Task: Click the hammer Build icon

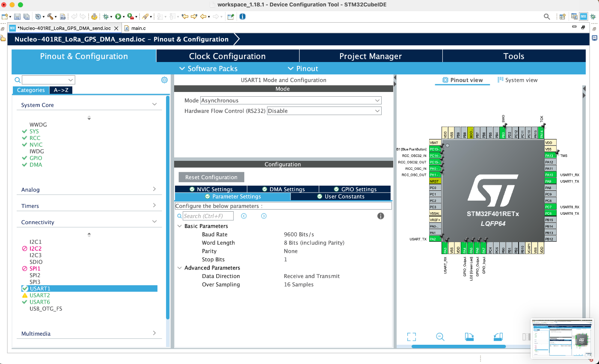Action: click(x=50, y=17)
